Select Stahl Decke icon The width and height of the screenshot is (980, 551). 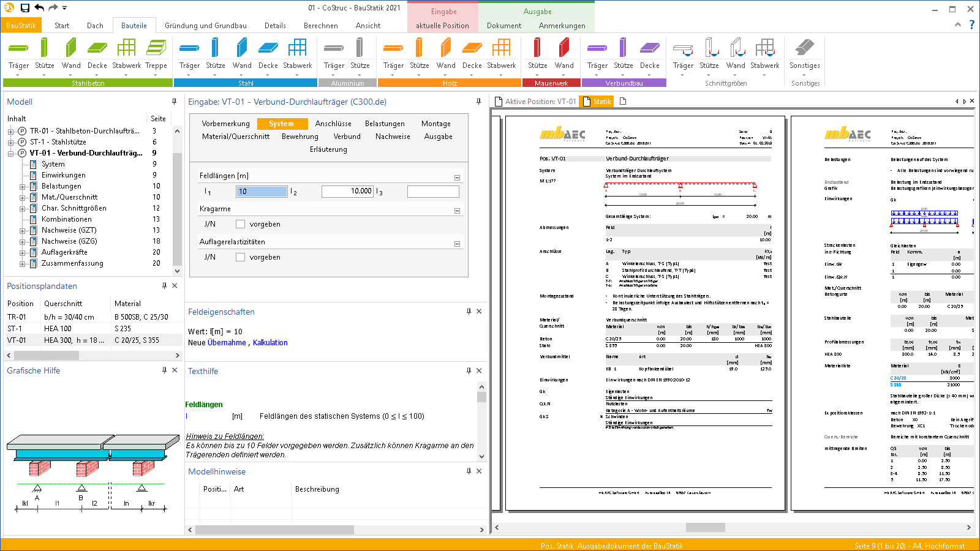point(268,48)
